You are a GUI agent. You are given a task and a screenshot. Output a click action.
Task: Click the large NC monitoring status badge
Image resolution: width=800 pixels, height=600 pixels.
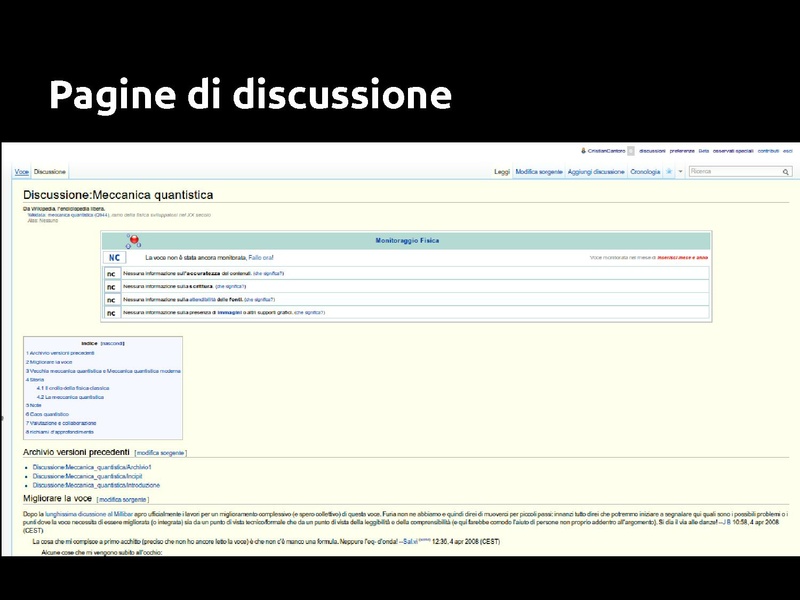(115, 258)
